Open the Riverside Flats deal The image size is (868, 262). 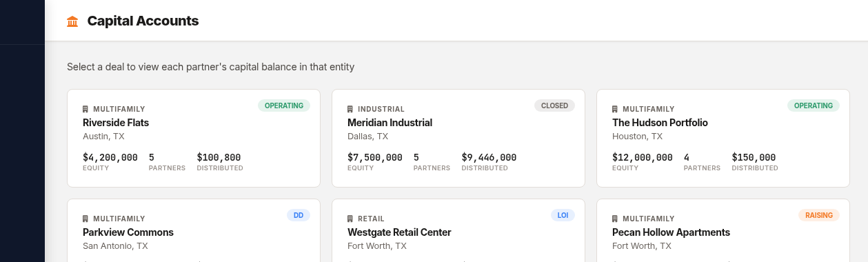194,138
